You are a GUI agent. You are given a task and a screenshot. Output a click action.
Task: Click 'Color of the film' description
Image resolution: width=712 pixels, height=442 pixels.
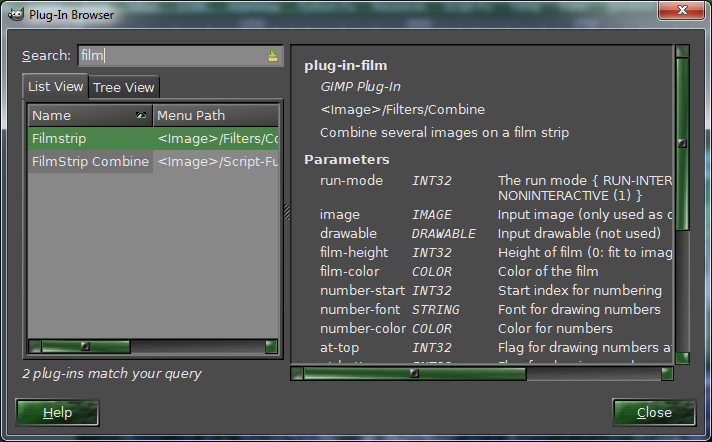548,272
